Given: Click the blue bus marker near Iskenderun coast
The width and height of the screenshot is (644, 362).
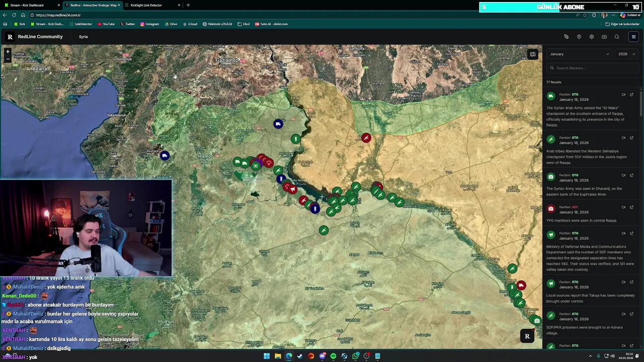Looking at the screenshot, I should (165, 155).
